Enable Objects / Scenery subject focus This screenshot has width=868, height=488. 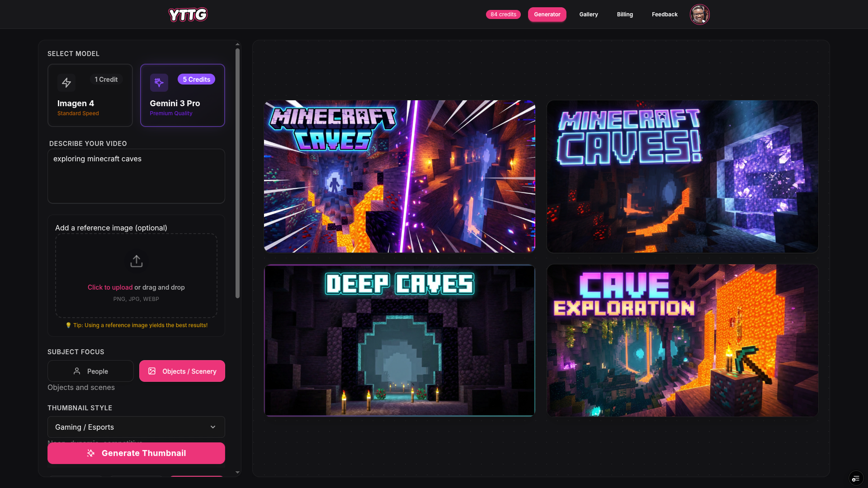click(182, 371)
